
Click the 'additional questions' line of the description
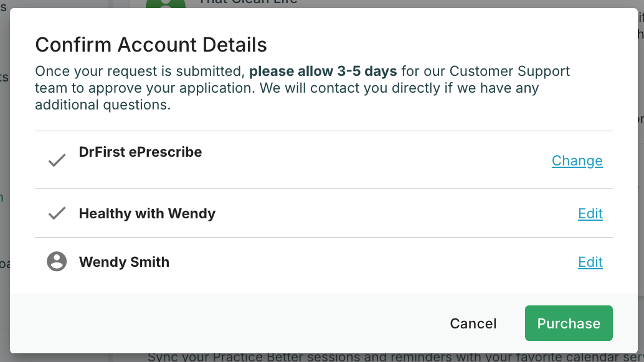coord(103,105)
